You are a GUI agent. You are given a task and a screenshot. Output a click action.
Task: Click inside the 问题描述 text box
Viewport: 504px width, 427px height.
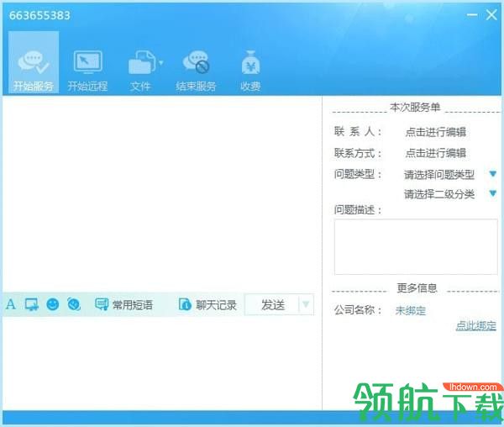coord(416,247)
